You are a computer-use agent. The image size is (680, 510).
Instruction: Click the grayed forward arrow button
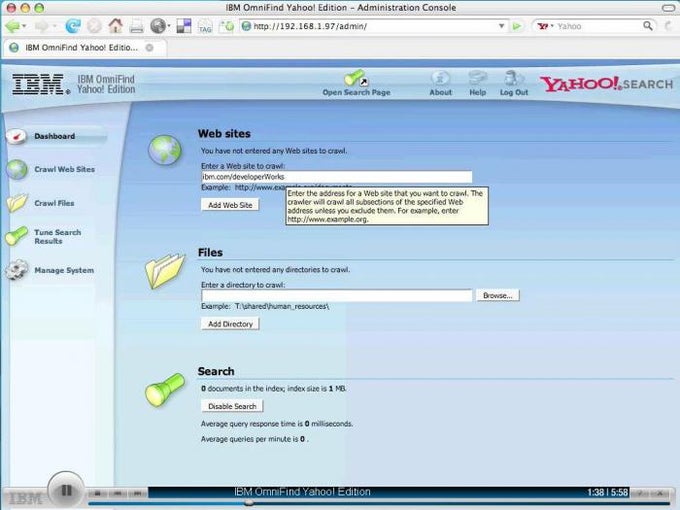(x=42, y=26)
